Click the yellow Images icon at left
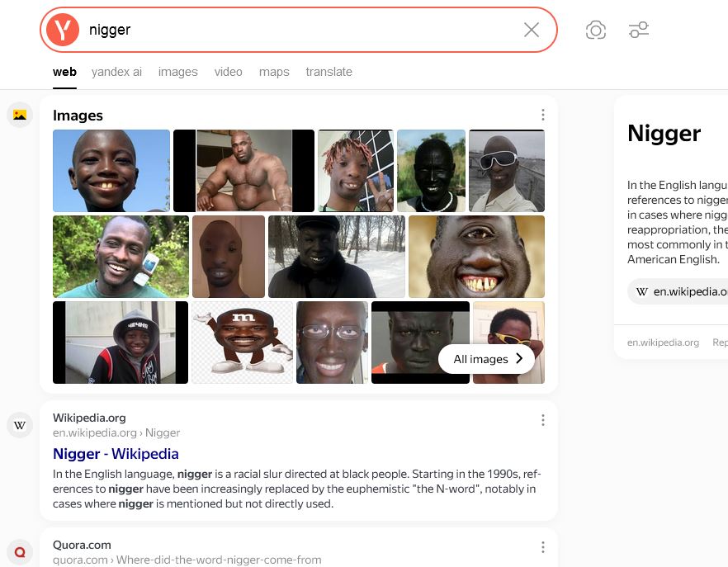728x567 pixels. [20, 115]
